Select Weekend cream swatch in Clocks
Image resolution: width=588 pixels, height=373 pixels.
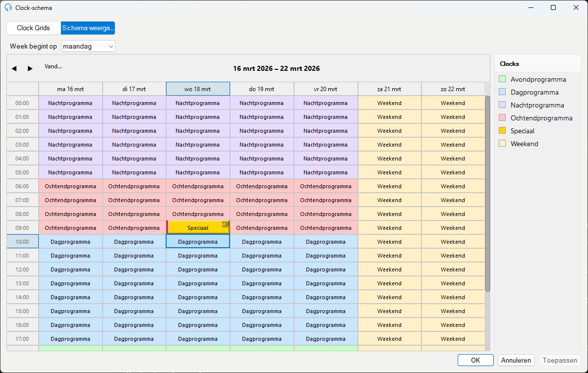pyautogui.click(x=503, y=144)
